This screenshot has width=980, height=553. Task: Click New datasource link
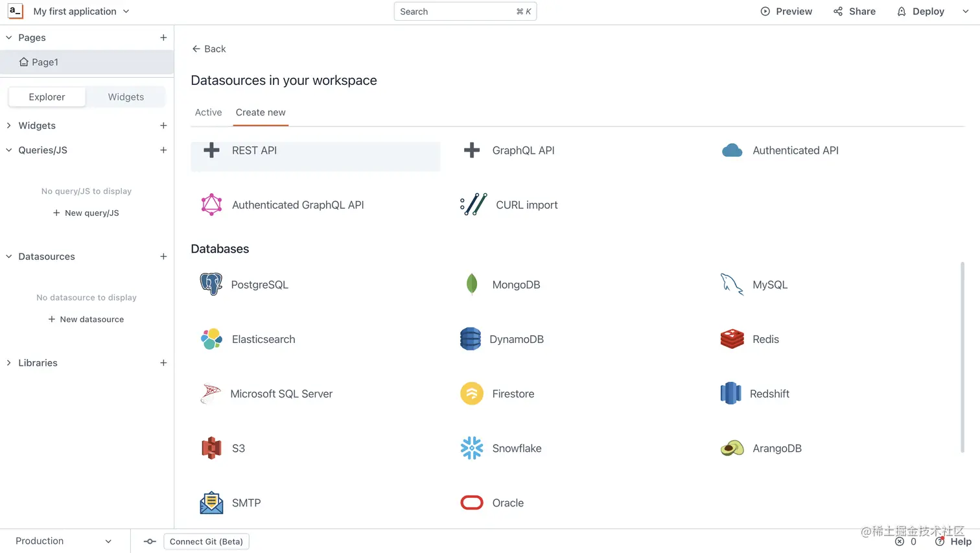pyautogui.click(x=86, y=320)
